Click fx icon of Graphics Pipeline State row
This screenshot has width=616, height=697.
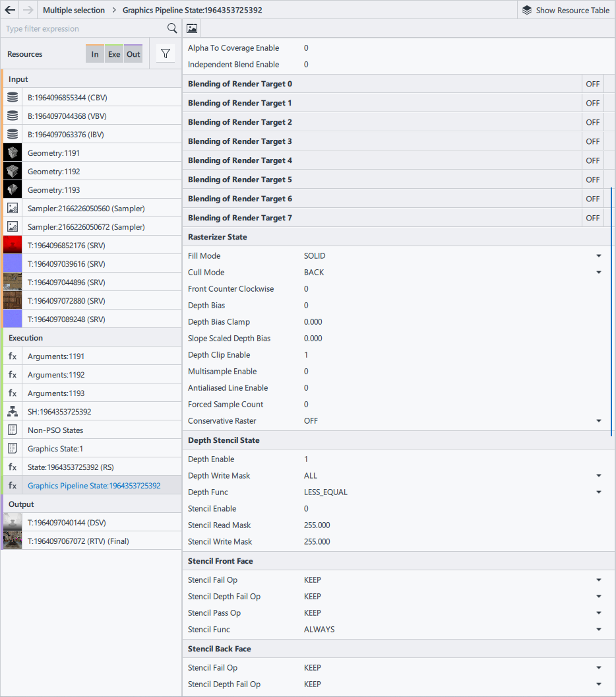pyautogui.click(x=13, y=485)
